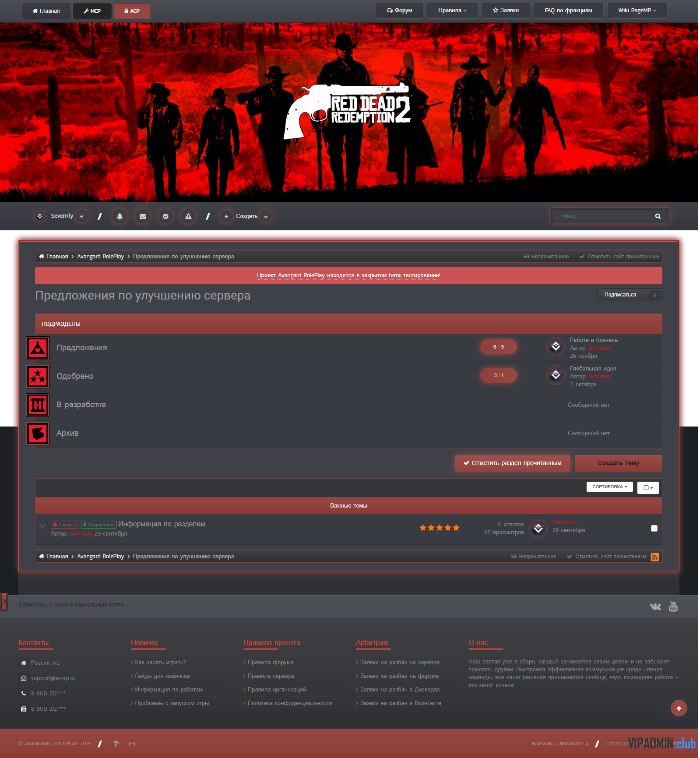Image resolution: width=700 pixels, height=758 pixels.
Task: Open the beta testing announcement banner link
Action: click(x=348, y=275)
